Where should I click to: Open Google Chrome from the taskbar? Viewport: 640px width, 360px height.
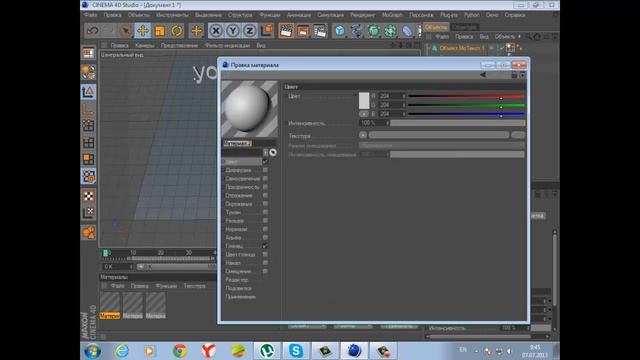point(180,351)
